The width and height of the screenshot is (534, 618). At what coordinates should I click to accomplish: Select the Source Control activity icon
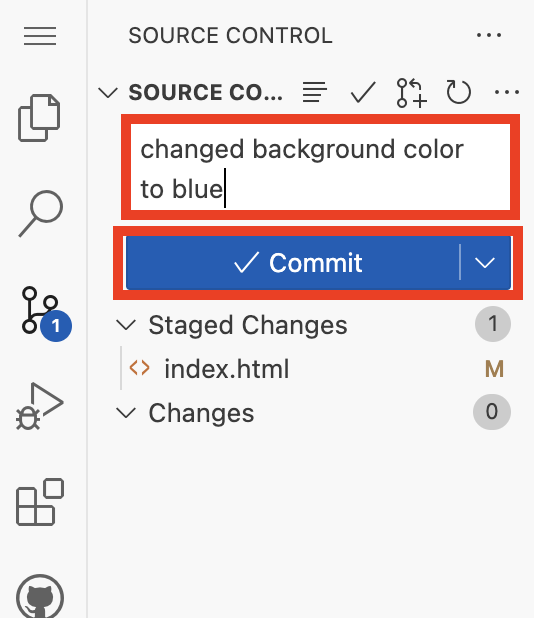pyautogui.click(x=44, y=313)
